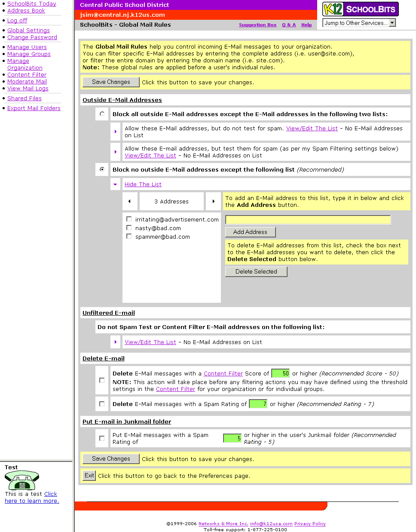The height and width of the screenshot is (532, 416).
Task: Open Content Filter in sidebar
Action: [x=27, y=74]
